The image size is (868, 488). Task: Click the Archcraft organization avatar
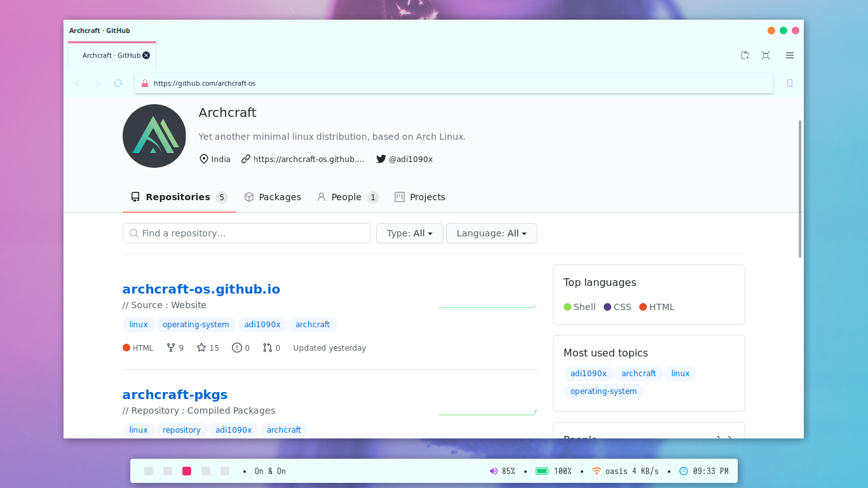tap(154, 136)
